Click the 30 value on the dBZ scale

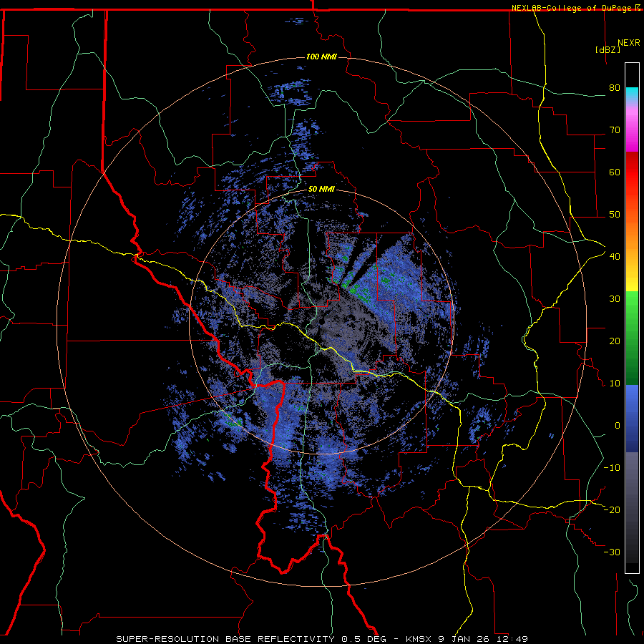(x=615, y=299)
